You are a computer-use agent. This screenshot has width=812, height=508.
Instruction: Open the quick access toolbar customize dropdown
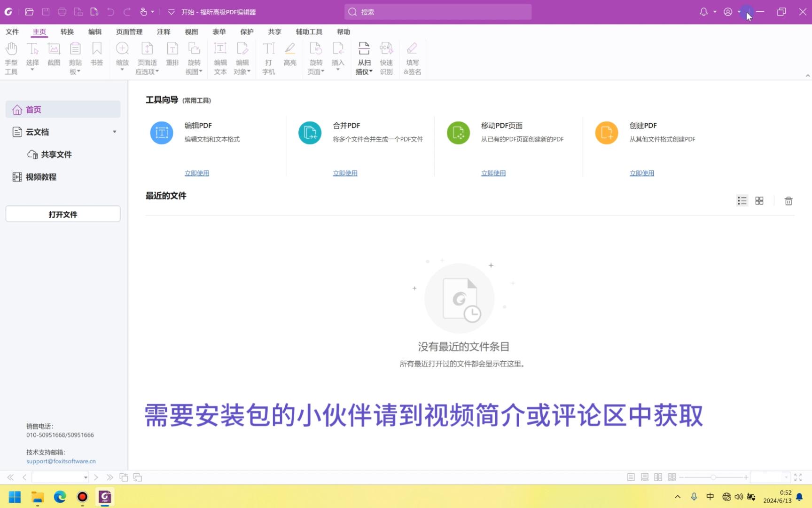tap(171, 12)
